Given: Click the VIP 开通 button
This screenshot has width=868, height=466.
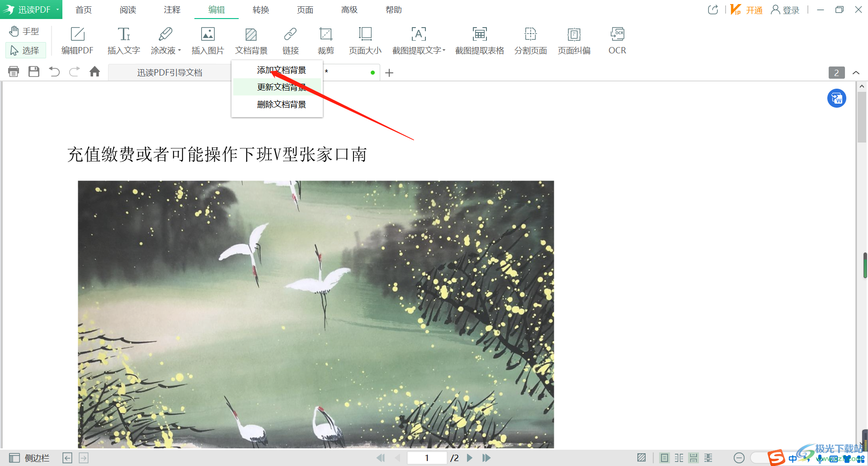Looking at the screenshot, I should click(x=746, y=10).
